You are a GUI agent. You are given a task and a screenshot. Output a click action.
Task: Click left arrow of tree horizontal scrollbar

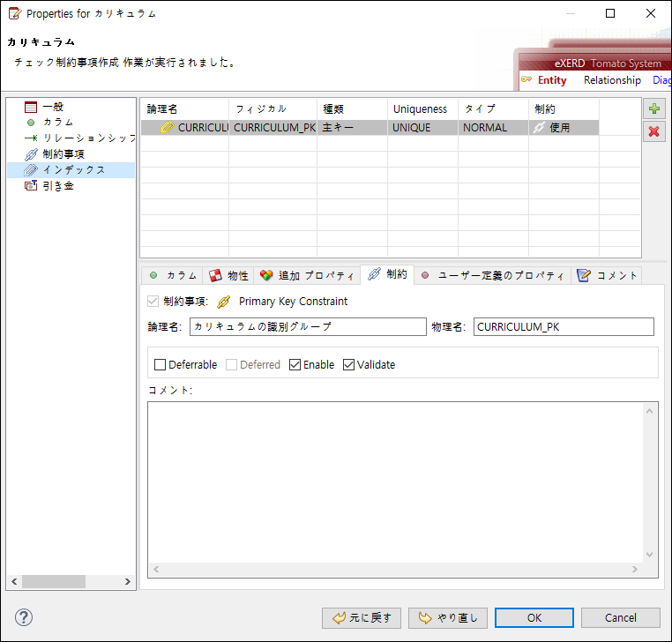(14, 581)
